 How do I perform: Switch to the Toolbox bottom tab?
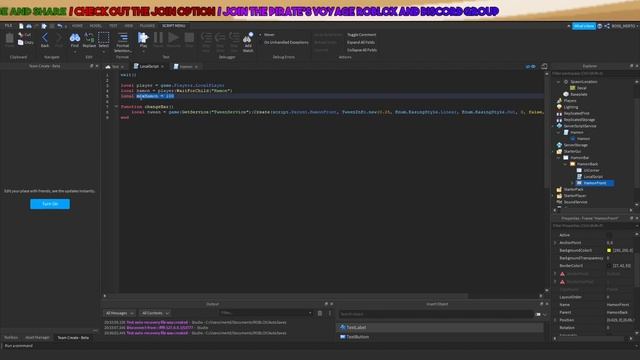[11, 338]
